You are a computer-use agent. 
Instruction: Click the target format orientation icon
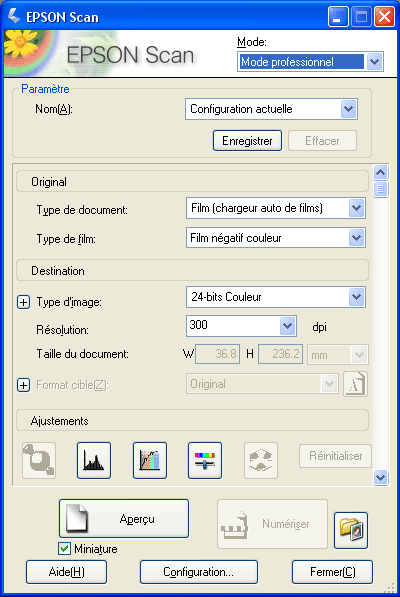tap(355, 384)
